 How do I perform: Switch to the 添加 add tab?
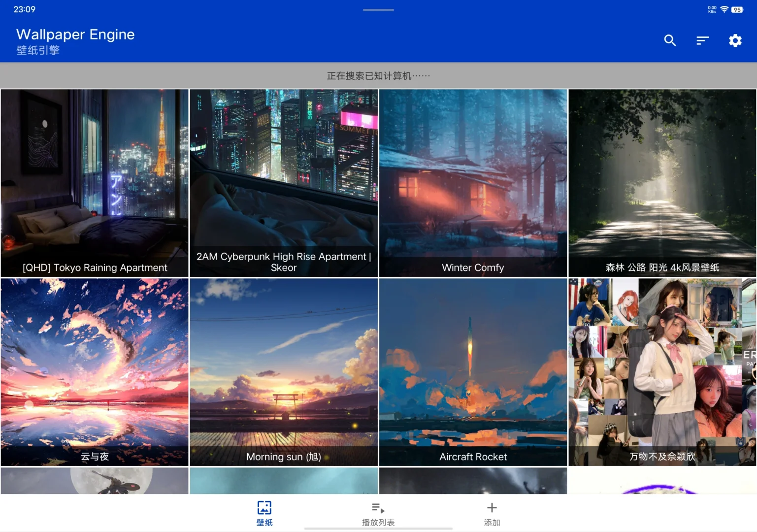492,513
